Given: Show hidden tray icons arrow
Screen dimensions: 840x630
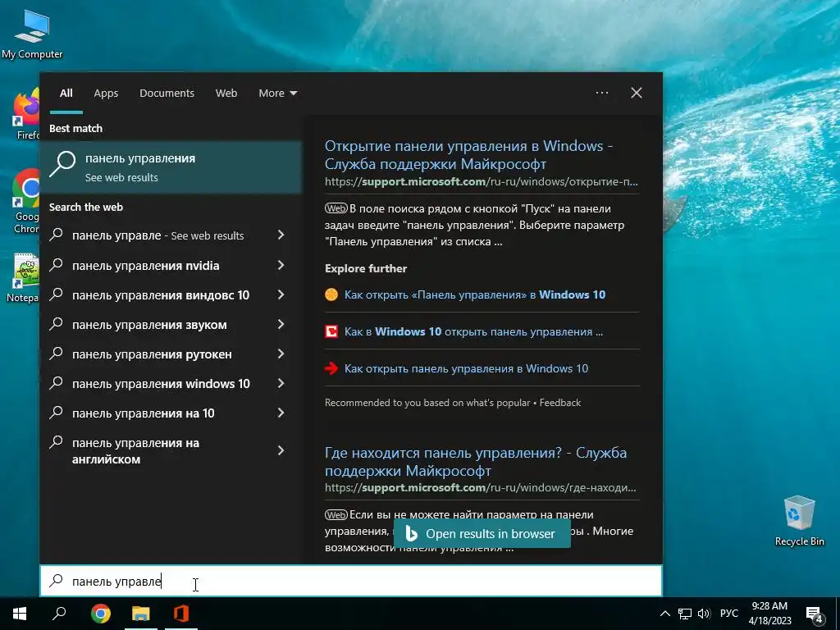Looking at the screenshot, I should (x=664, y=614).
